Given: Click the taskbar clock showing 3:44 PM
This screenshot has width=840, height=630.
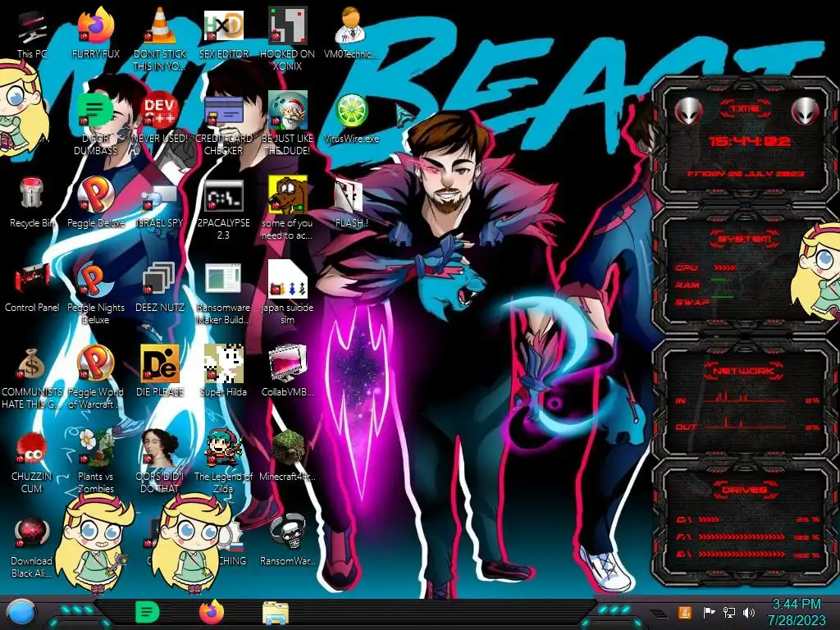Looking at the screenshot, I should coord(797,612).
